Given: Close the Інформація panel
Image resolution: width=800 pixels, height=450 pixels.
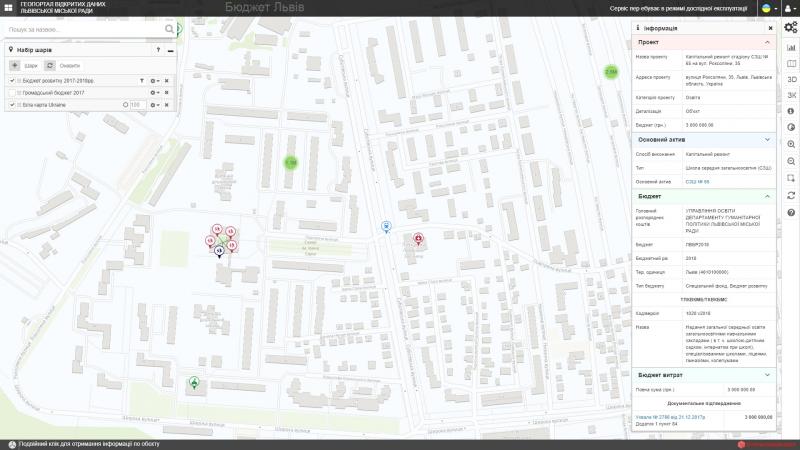Looking at the screenshot, I should click(x=770, y=28).
